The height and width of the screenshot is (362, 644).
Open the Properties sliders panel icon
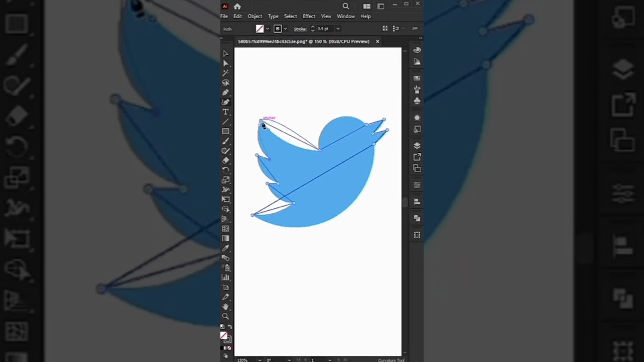(x=417, y=185)
